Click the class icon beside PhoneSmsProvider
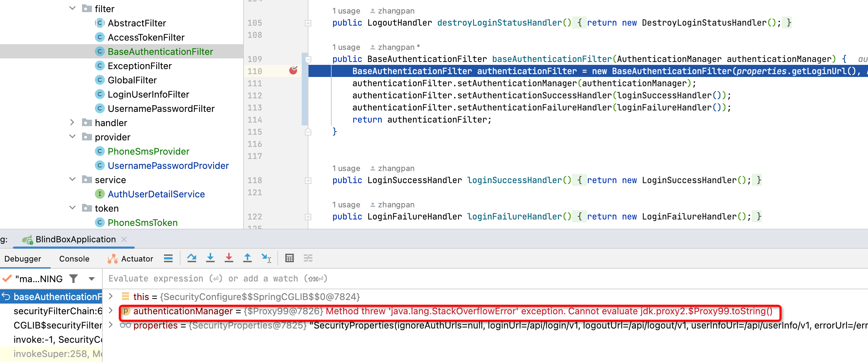The image size is (868, 362). (x=99, y=151)
